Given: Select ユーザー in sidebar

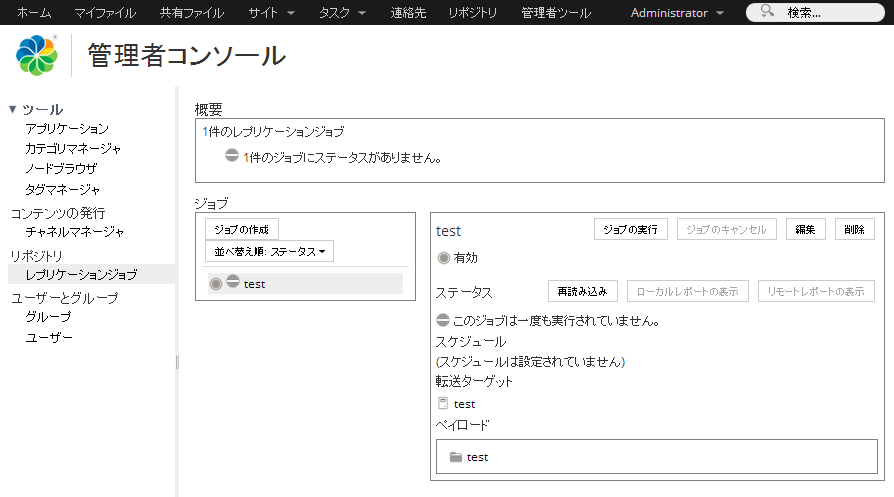Looking at the screenshot, I should point(49,337).
